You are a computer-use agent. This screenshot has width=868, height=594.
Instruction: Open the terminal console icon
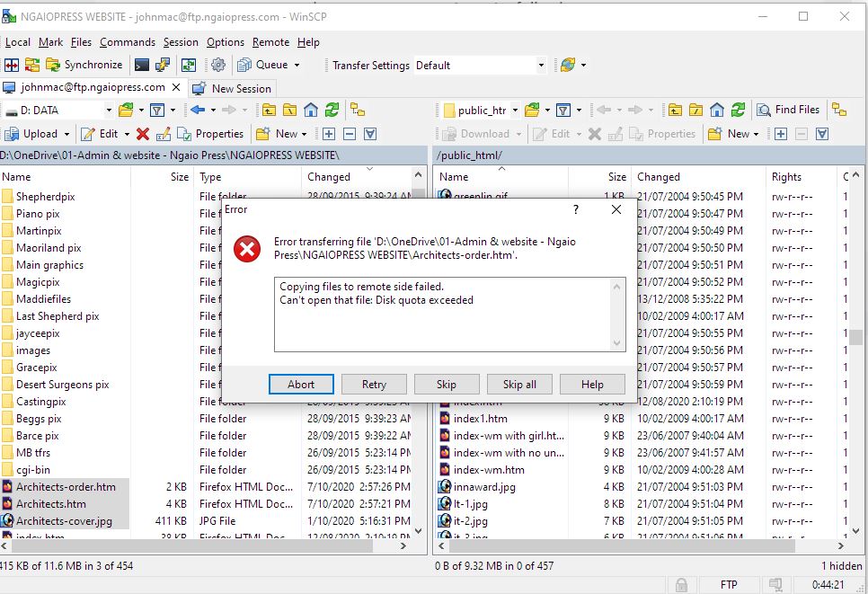tap(141, 65)
